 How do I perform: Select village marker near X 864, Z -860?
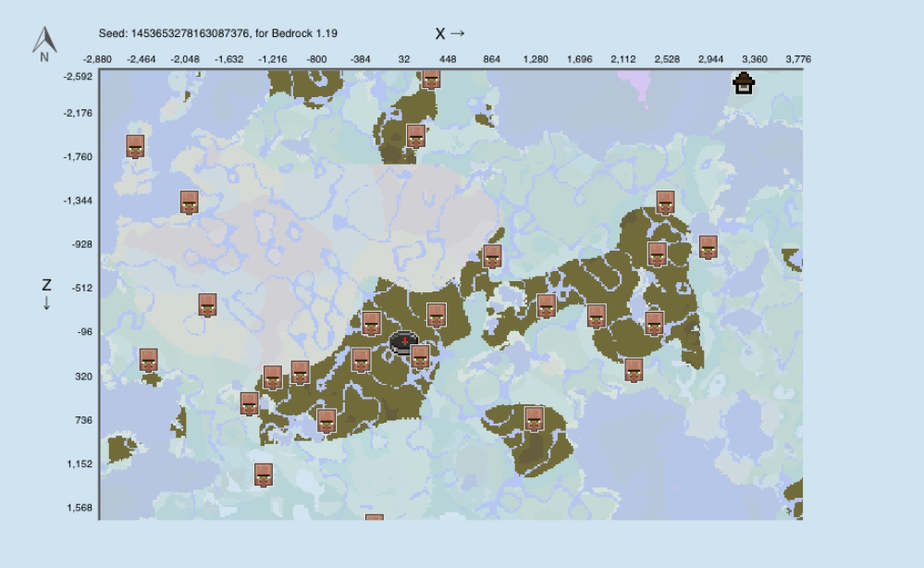(x=492, y=256)
